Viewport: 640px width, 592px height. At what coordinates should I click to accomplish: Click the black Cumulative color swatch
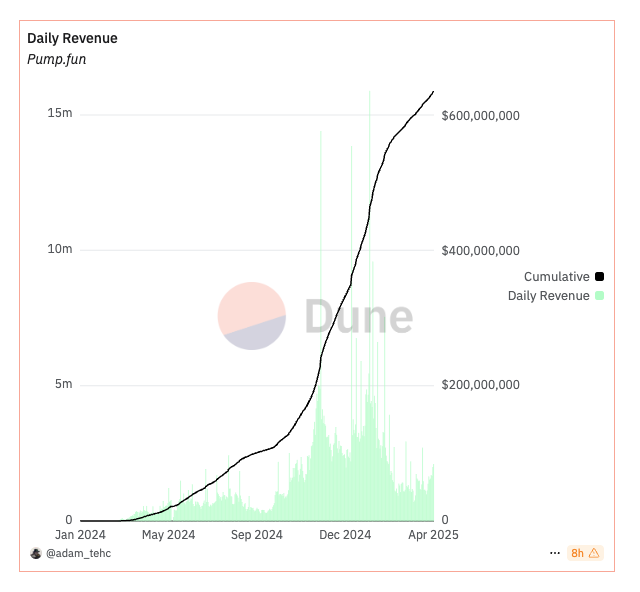pyautogui.click(x=599, y=277)
